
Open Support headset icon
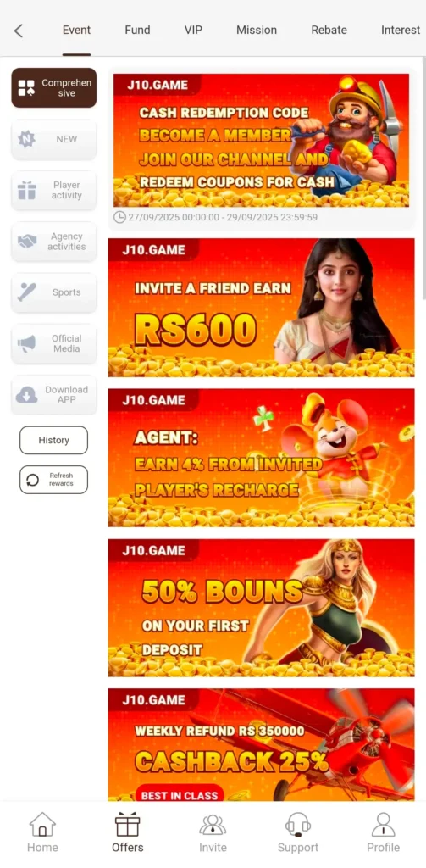[x=298, y=825]
